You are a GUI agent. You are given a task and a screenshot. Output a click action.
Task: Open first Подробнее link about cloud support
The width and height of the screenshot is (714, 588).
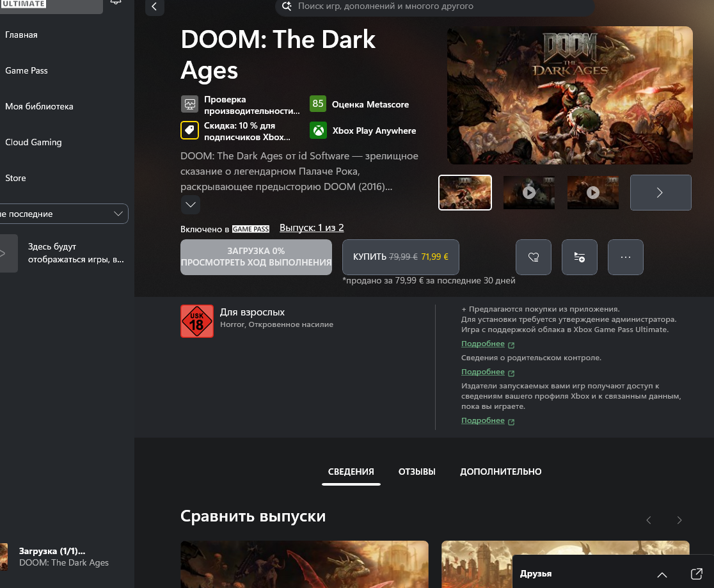pos(482,344)
